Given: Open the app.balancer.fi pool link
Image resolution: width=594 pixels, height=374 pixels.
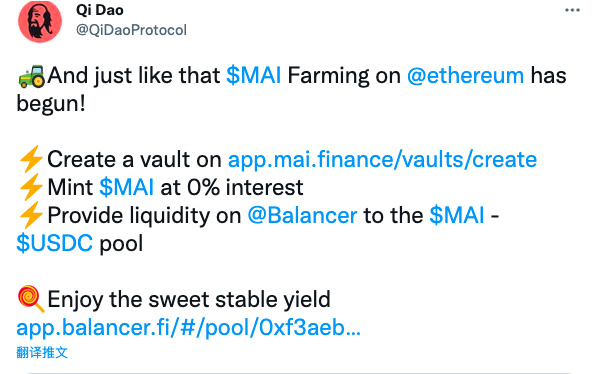Looking at the screenshot, I should [188, 327].
